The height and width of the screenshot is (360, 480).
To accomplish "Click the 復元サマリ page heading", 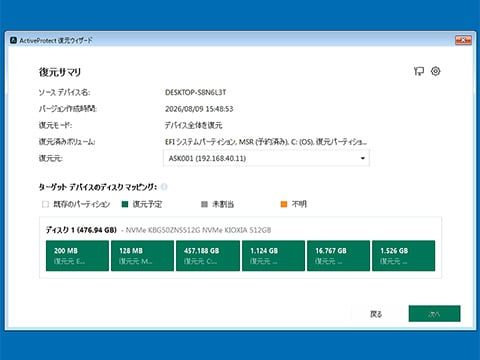I will pos(60,72).
